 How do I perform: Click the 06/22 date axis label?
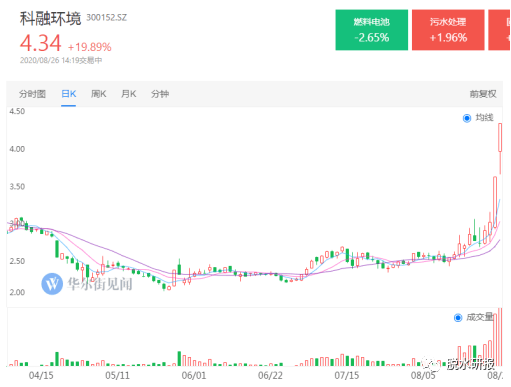point(270,376)
